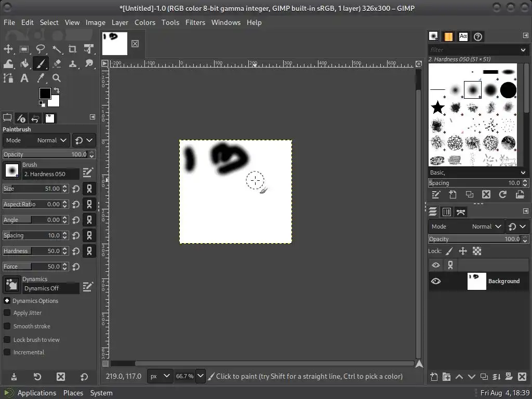The image size is (532, 399).
Task: Select the Move tool
Action: pyautogui.click(x=8, y=49)
